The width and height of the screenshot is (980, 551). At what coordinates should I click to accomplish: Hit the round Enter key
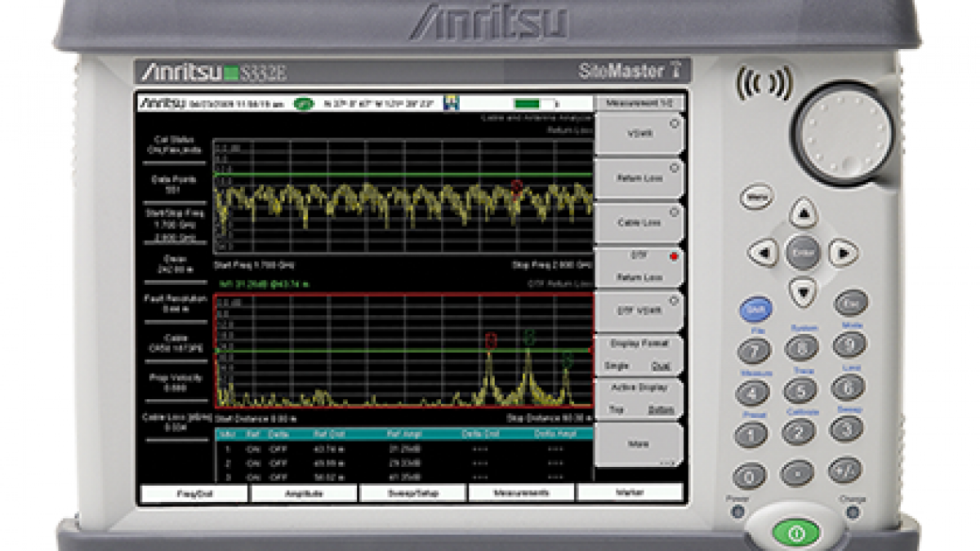coord(803,253)
